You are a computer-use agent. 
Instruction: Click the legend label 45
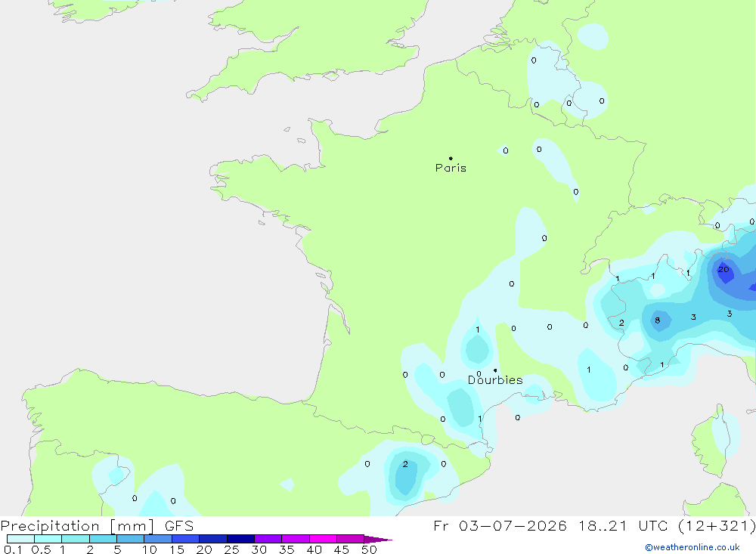[342, 549]
